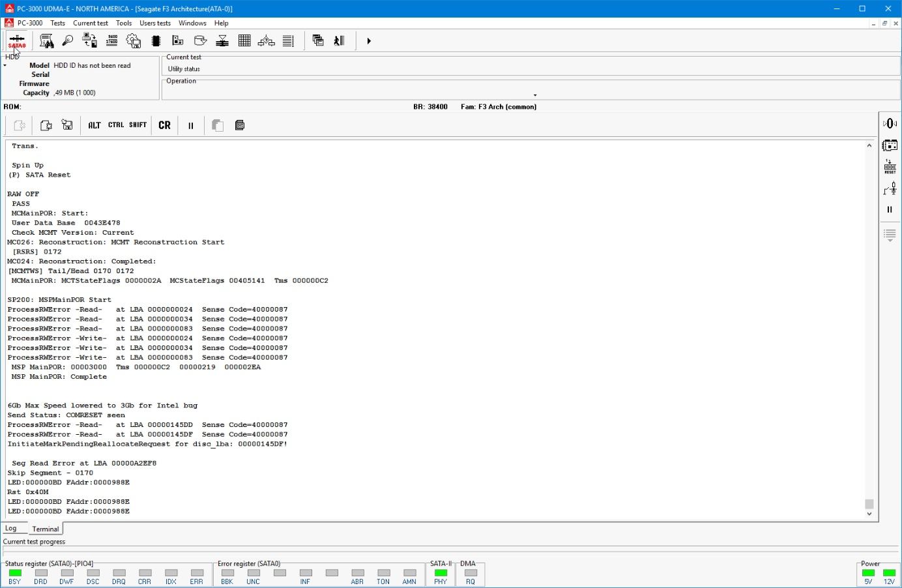Click the 'Utility status' text
902x588 pixels.
[x=184, y=69]
